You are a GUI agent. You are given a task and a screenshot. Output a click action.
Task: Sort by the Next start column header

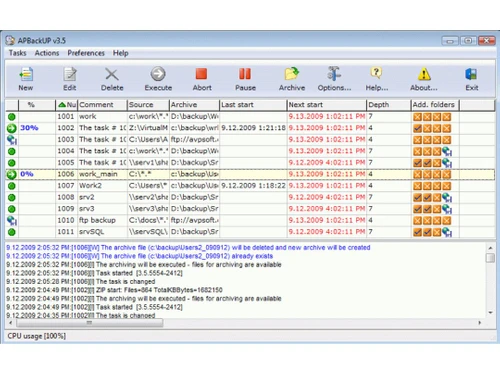pos(327,105)
